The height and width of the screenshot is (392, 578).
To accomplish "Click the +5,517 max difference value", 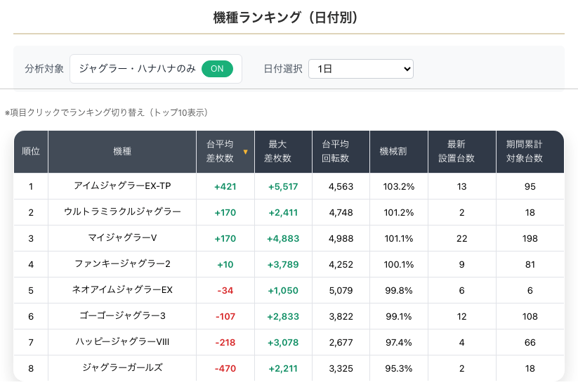I will (x=283, y=186).
